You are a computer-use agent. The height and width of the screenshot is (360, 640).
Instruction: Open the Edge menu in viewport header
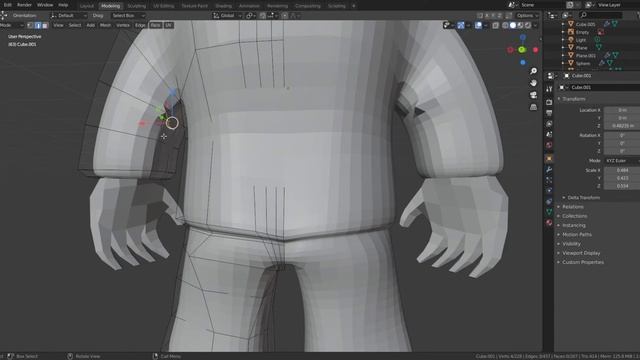(140, 25)
